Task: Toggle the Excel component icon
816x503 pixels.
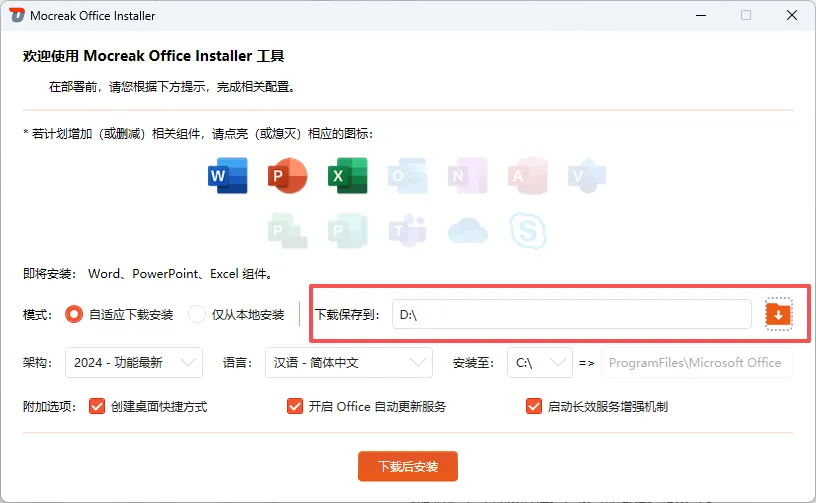Action: (x=348, y=176)
